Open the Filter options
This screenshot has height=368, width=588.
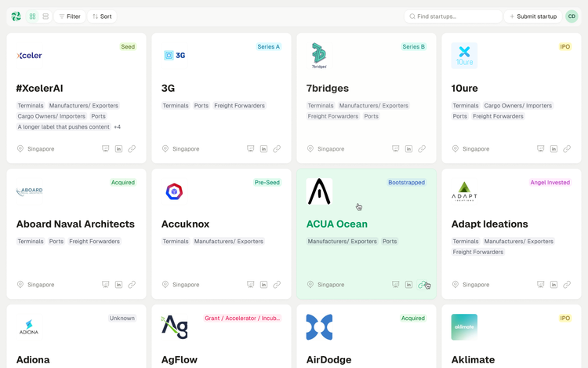(x=70, y=16)
